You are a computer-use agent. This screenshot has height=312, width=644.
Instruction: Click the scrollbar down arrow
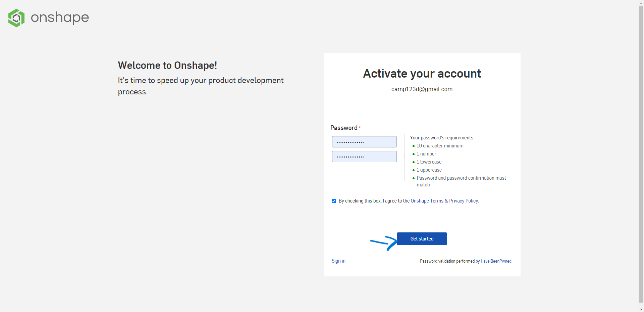[x=641, y=309]
